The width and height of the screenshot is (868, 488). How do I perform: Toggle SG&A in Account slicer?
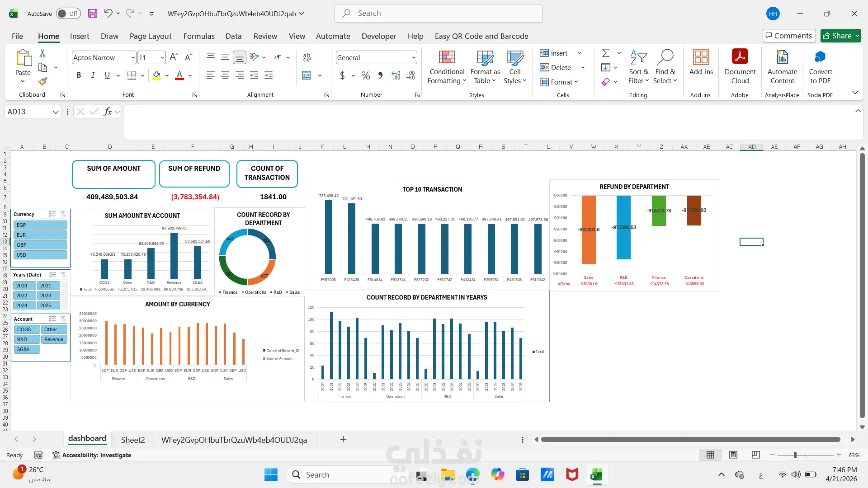tap(27, 349)
